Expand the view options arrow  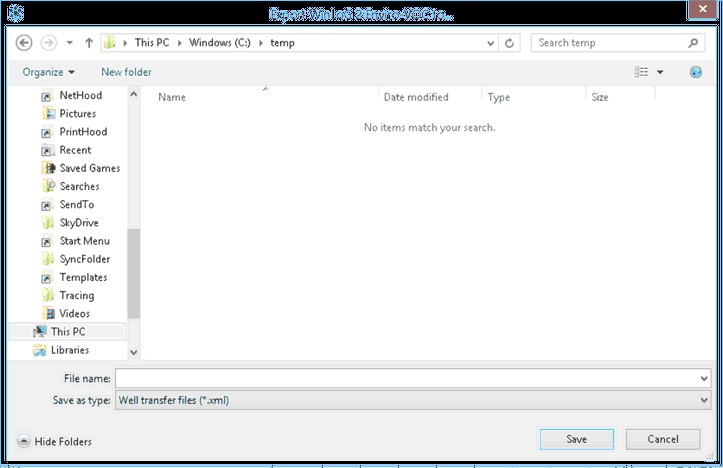click(661, 72)
